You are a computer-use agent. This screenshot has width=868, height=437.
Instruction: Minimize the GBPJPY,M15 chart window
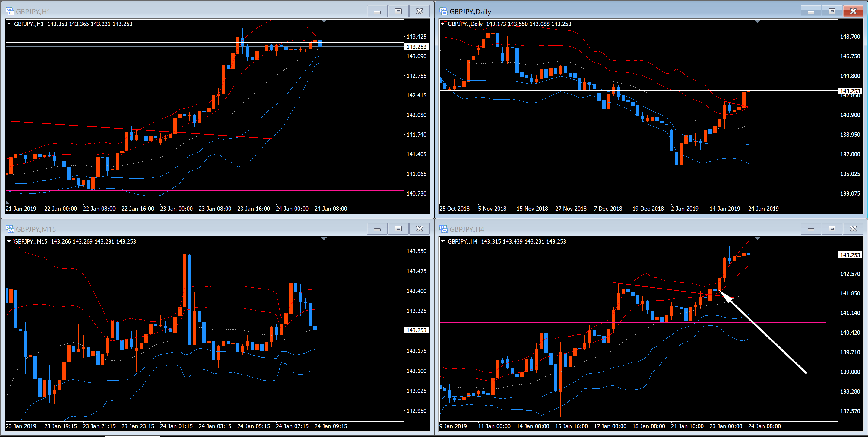tap(377, 229)
